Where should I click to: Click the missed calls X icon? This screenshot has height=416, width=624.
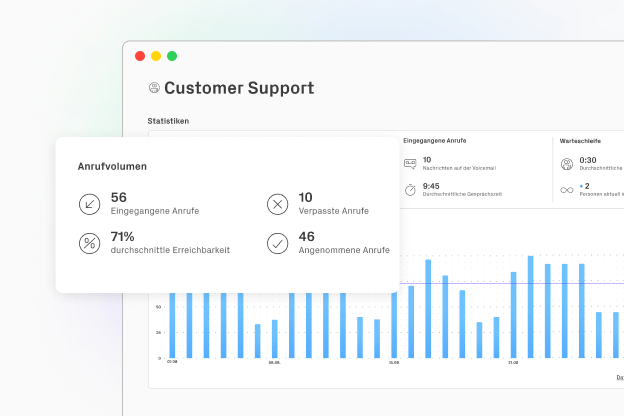point(277,204)
